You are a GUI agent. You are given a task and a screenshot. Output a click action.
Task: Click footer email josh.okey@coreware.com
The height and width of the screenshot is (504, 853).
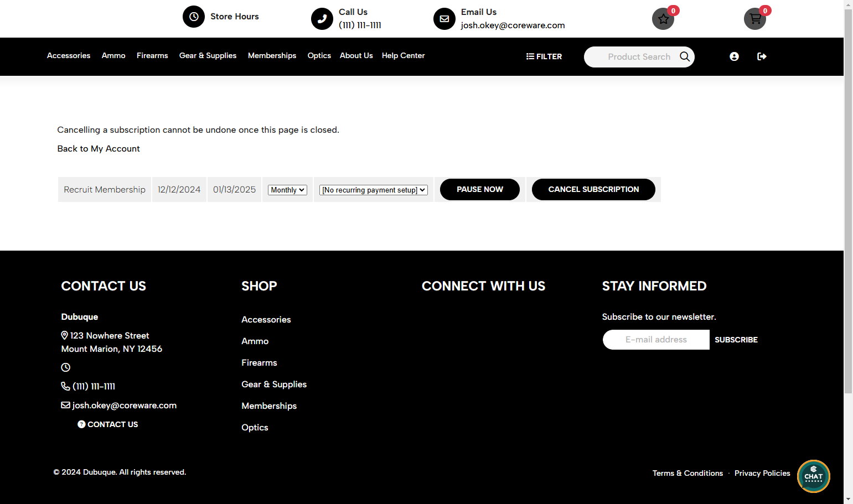(125, 405)
